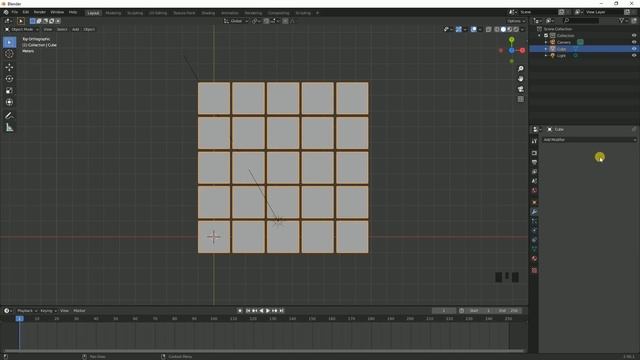Image resolution: width=640 pixels, height=360 pixels.
Task: Hide the Collection in the outliner
Action: pos(634,36)
